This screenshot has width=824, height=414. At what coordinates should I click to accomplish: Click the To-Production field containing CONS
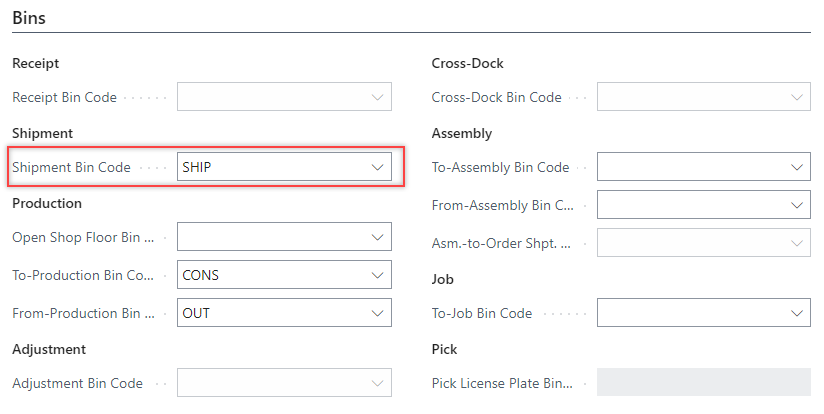pyautogui.click(x=270, y=275)
